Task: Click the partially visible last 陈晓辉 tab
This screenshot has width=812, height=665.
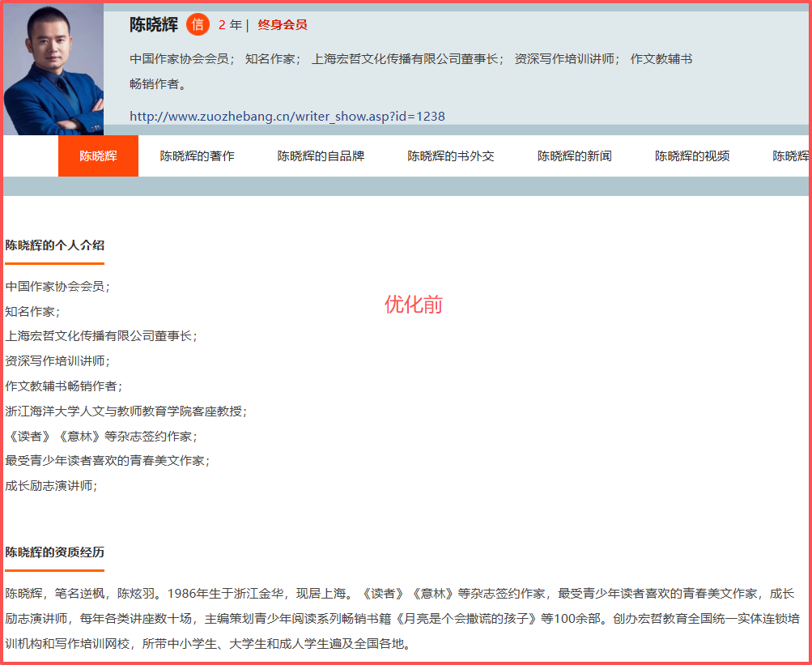Action: (x=790, y=156)
